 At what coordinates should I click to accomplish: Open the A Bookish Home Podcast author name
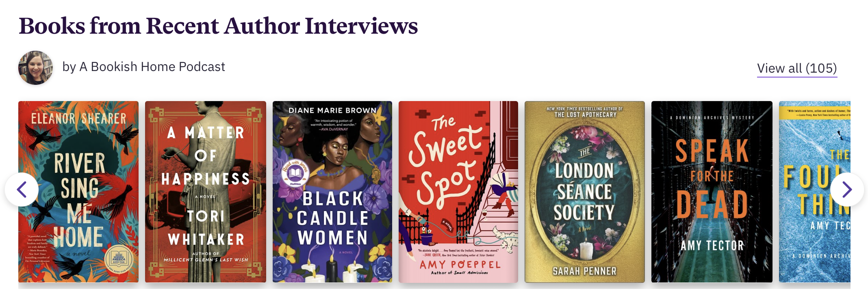tap(152, 67)
